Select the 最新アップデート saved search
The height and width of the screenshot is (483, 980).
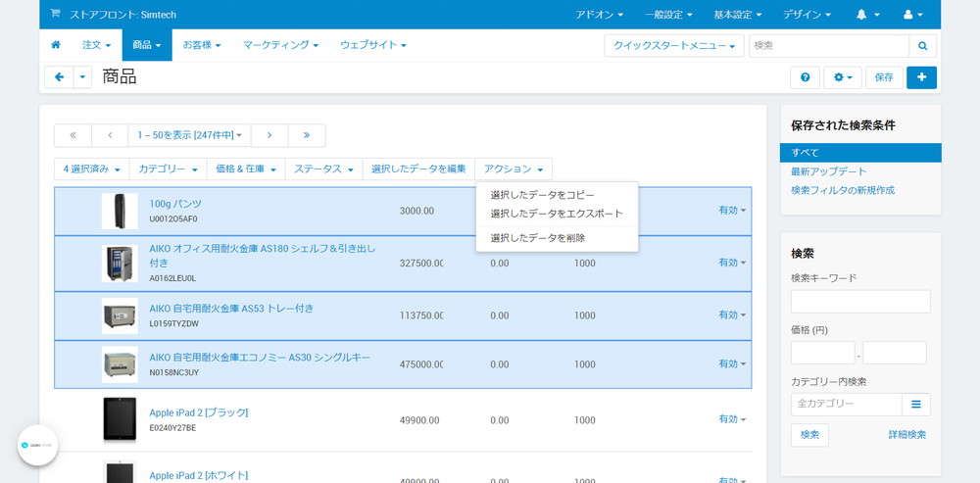tap(829, 171)
